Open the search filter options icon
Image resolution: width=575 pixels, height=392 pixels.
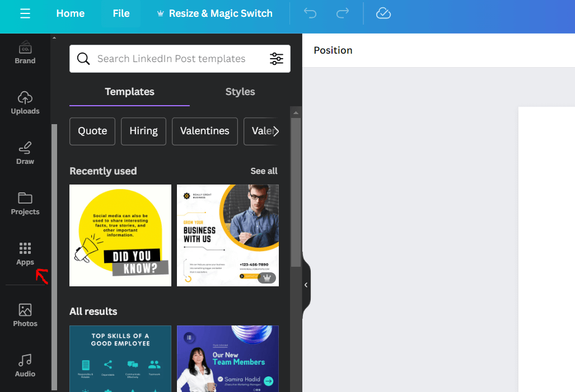pos(277,58)
